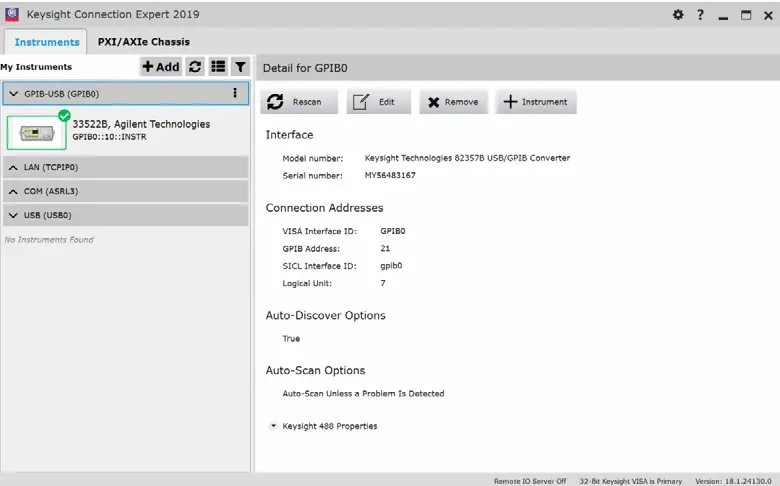Viewport: 780px width, 486px height.
Task: Collapse the USB (USB0) section
Action: 13,215
